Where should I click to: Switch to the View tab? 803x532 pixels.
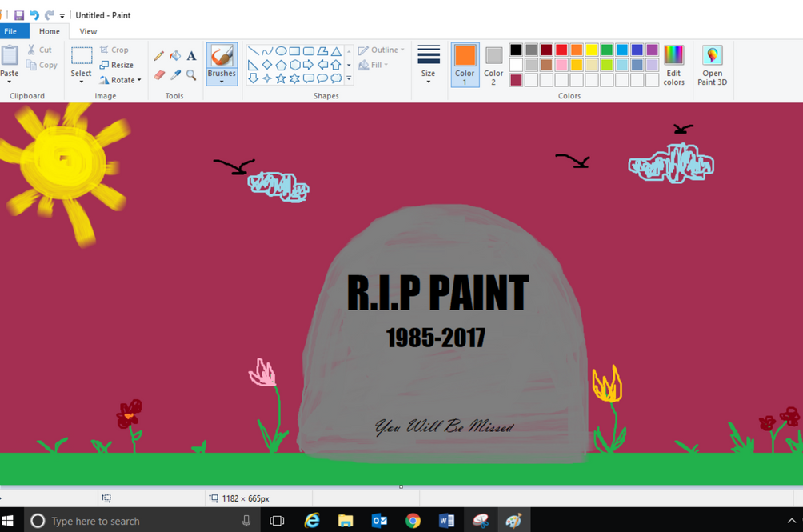(x=88, y=31)
